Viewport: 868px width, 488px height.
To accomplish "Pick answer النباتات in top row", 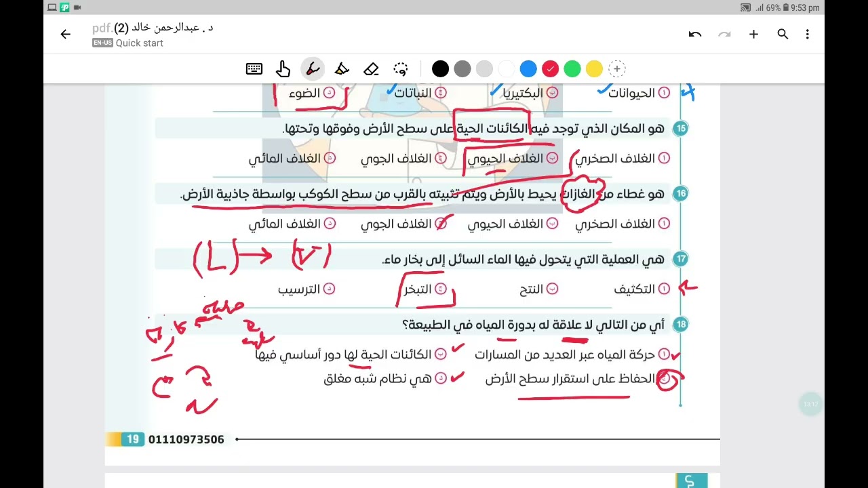I will click(x=421, y=93).
